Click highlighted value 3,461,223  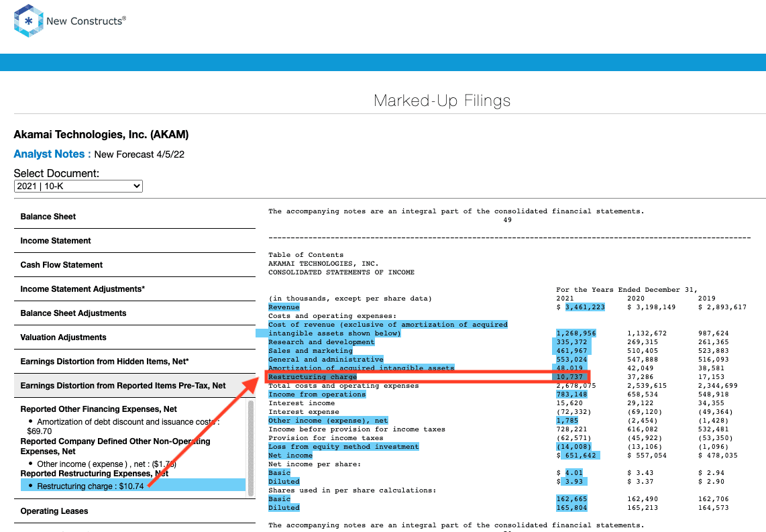[x=586, y=307]
